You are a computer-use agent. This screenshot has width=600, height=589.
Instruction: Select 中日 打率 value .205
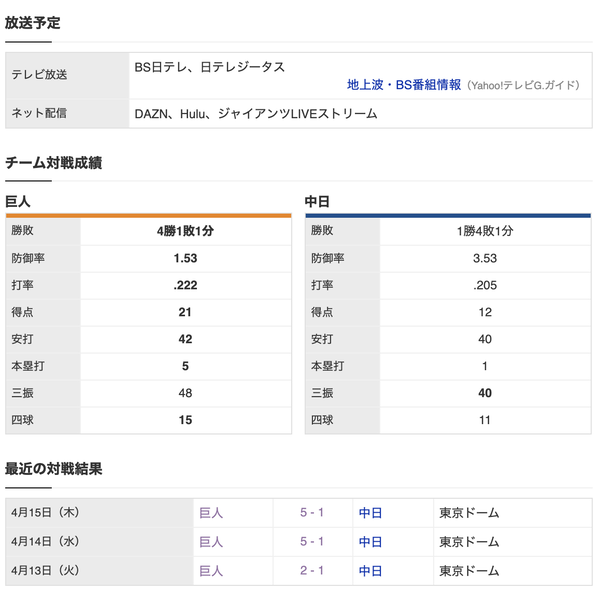coord(485,285)
